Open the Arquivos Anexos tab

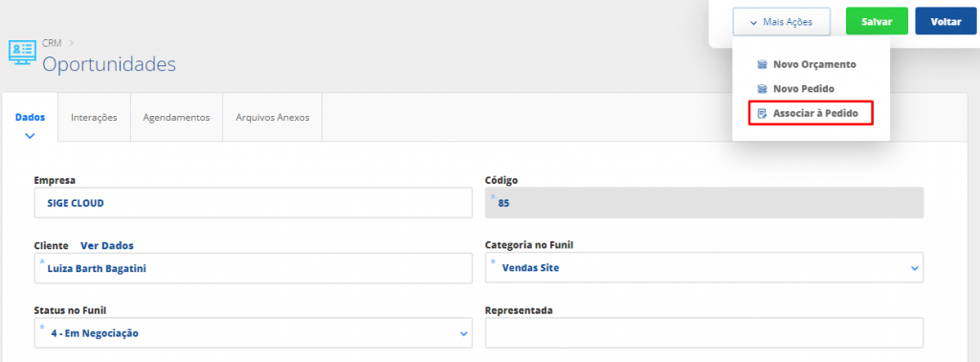(273, 117)
